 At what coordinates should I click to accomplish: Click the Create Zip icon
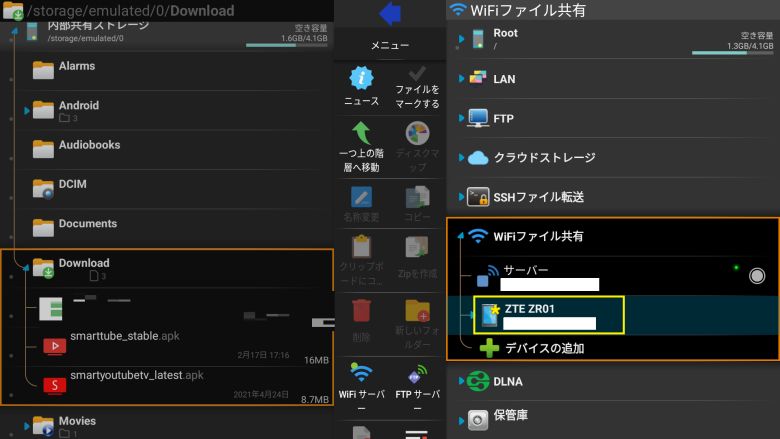click(x=417, y=247)
